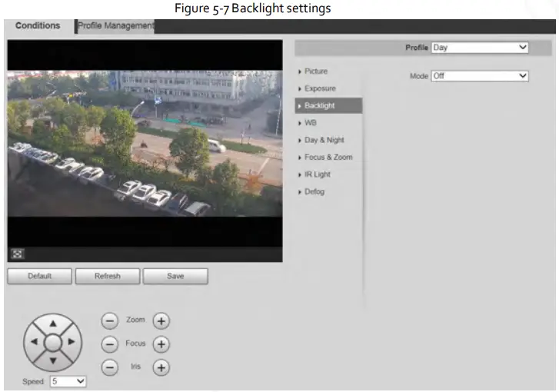559x392 pixels.
Task: Switch to the Profile Management tab
Action: (115, 26)
